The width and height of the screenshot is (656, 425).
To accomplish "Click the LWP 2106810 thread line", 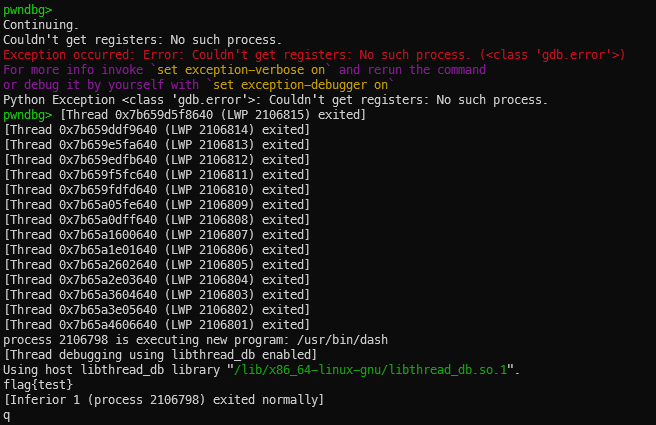I will (156, 190).
